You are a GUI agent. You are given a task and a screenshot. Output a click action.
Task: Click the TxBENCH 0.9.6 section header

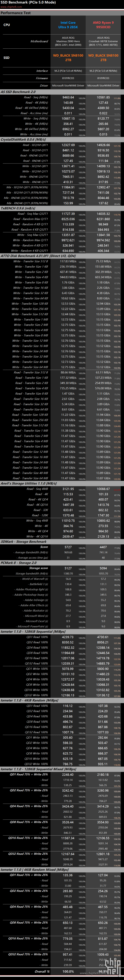coord(18,209)
